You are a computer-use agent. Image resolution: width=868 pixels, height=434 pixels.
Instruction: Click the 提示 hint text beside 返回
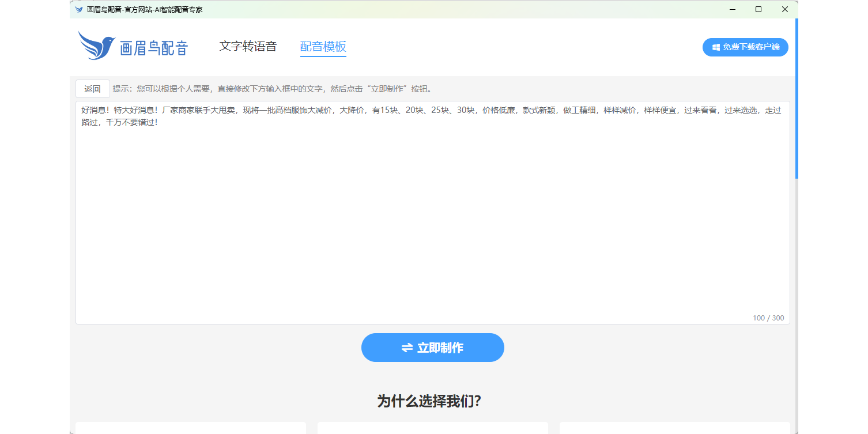[272, 89]
